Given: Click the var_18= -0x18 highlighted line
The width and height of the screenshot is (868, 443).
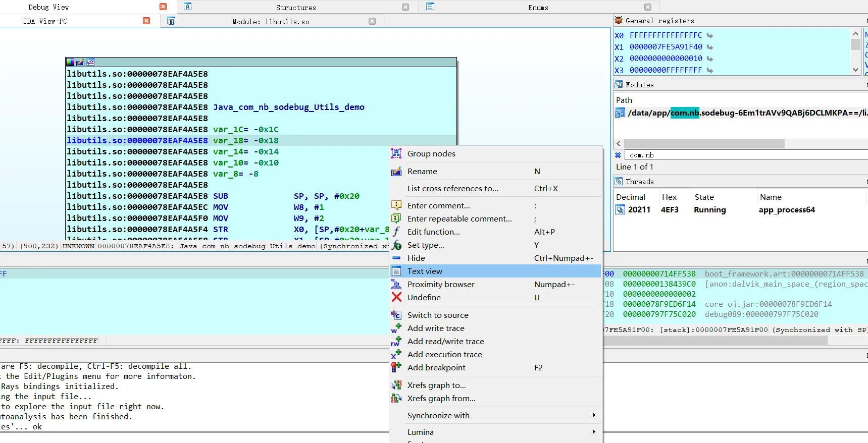Looking at the screenshot, I should (261, 140).
